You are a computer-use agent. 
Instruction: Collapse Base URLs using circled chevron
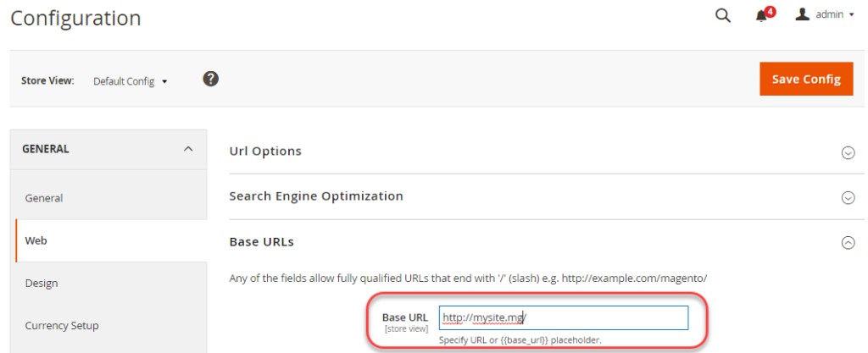tap(848, 242)
